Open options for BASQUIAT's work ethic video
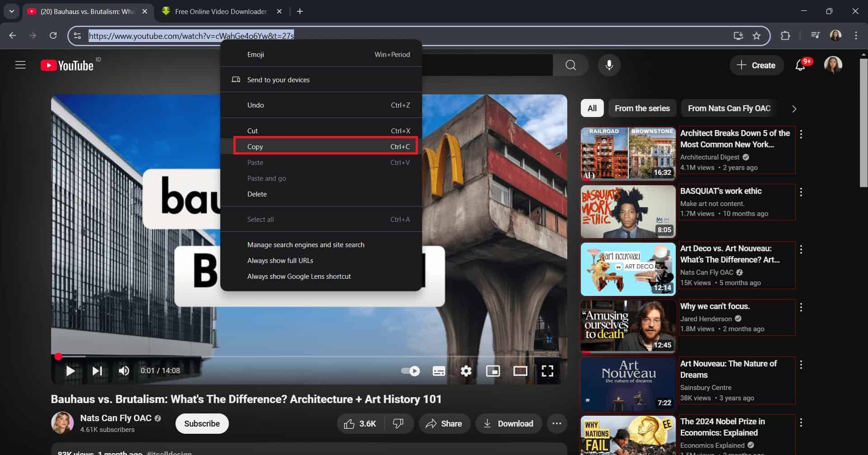This screenshot has width=868, height=455. (x=801, y=192)
